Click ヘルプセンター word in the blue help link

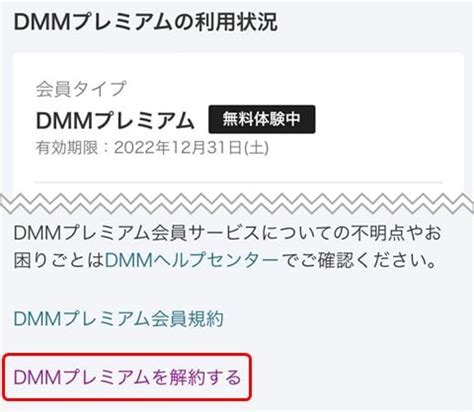(216, 260)
